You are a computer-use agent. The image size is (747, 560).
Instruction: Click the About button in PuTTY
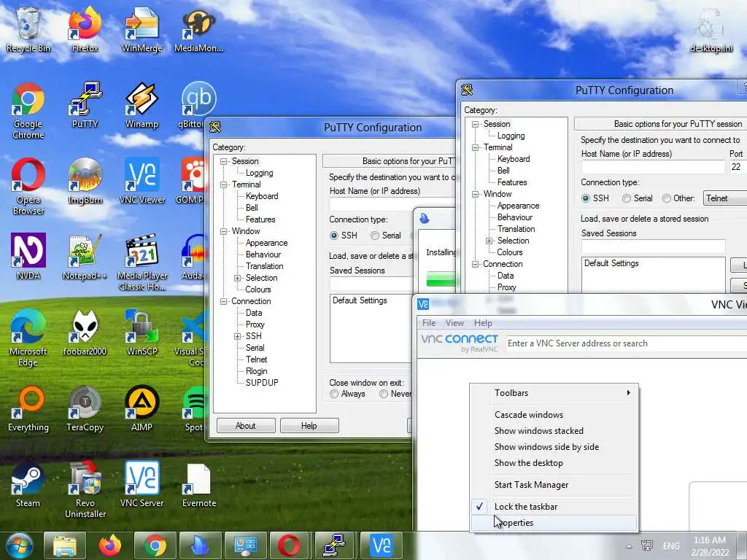[x=246, y=426]
